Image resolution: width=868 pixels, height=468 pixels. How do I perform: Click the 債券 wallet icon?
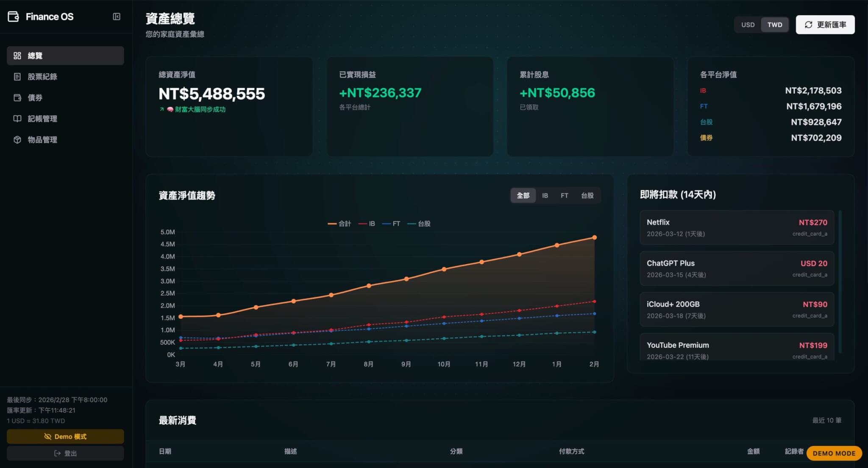(17, 97)
